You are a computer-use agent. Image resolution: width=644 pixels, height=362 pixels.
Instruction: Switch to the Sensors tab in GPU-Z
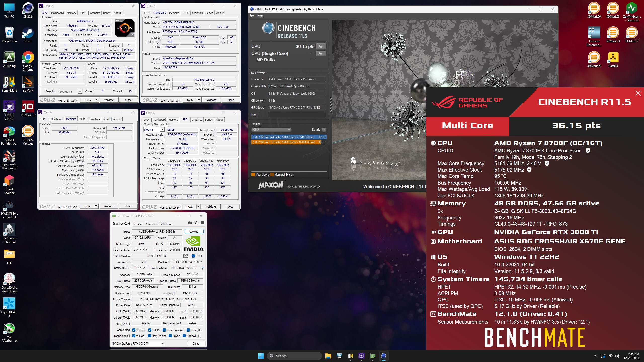click(x=137, y=224)
